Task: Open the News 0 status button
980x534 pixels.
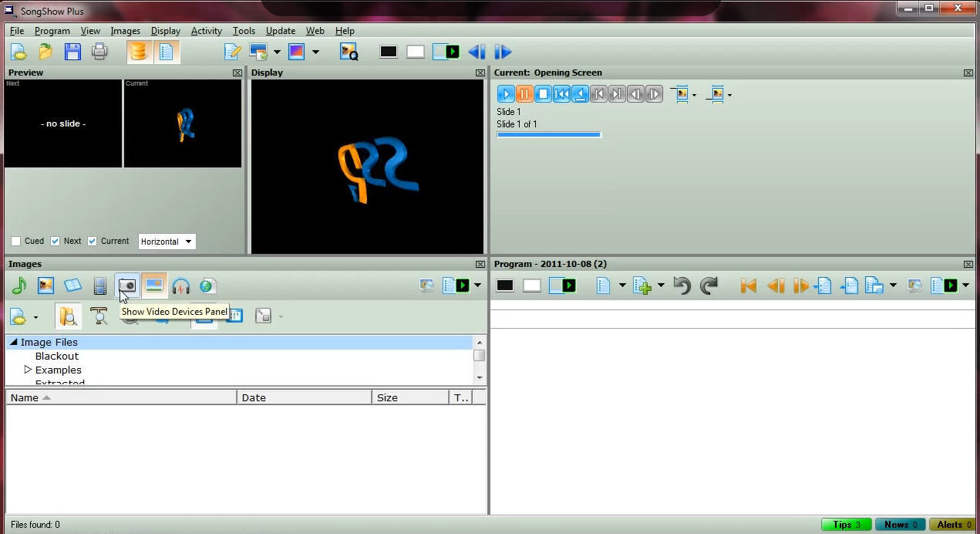Action: (x=901, y=525)
